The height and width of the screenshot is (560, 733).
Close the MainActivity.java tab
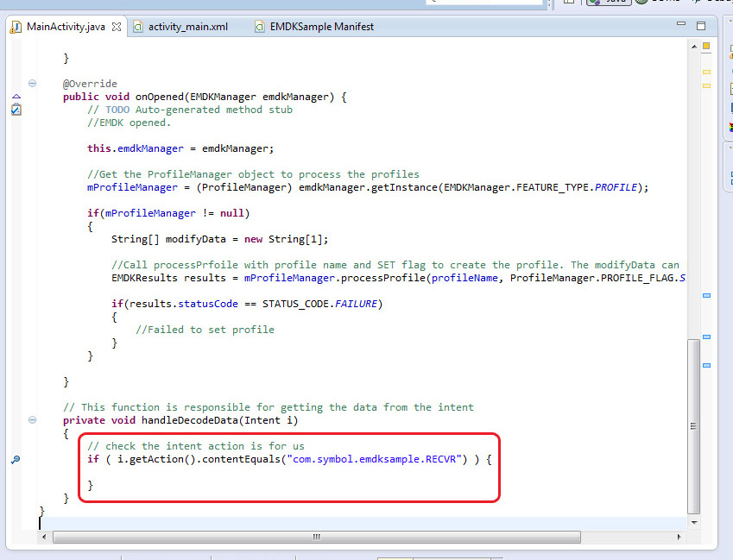(117, 27)
